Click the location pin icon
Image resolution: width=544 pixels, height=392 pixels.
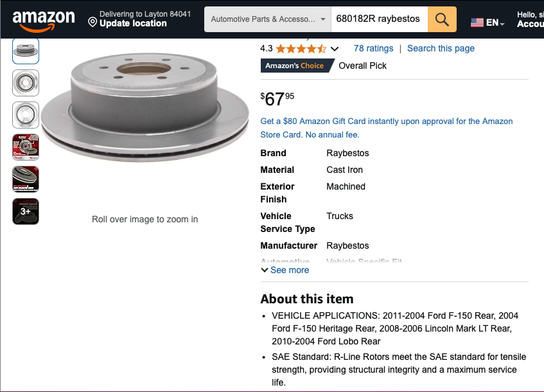coord(92,23)
